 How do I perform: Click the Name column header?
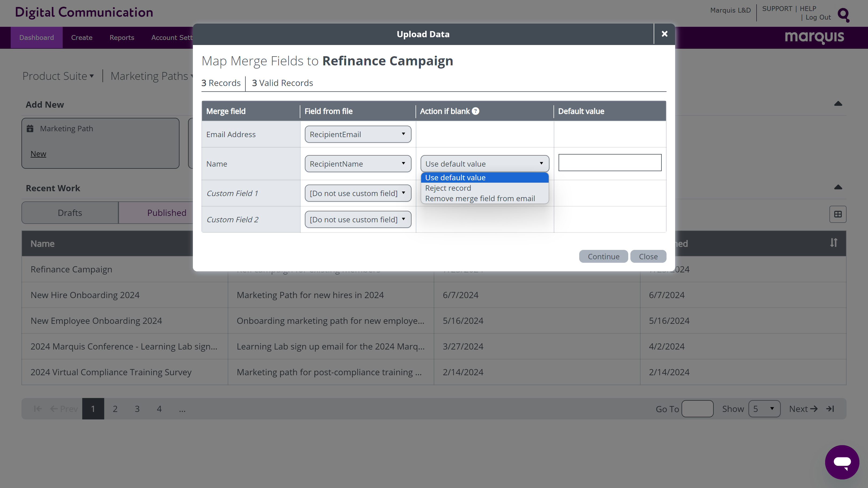click(42, 243)
